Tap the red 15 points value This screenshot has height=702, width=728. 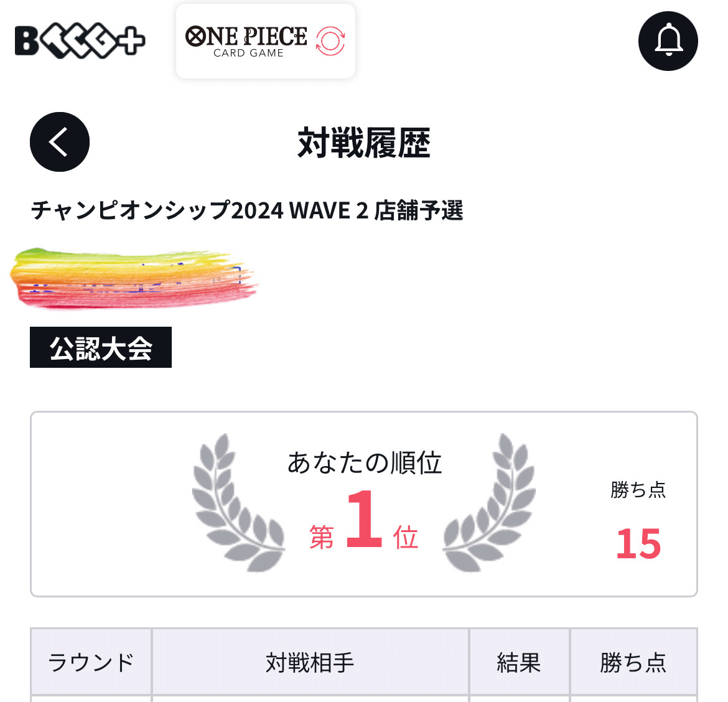(638, 544)
